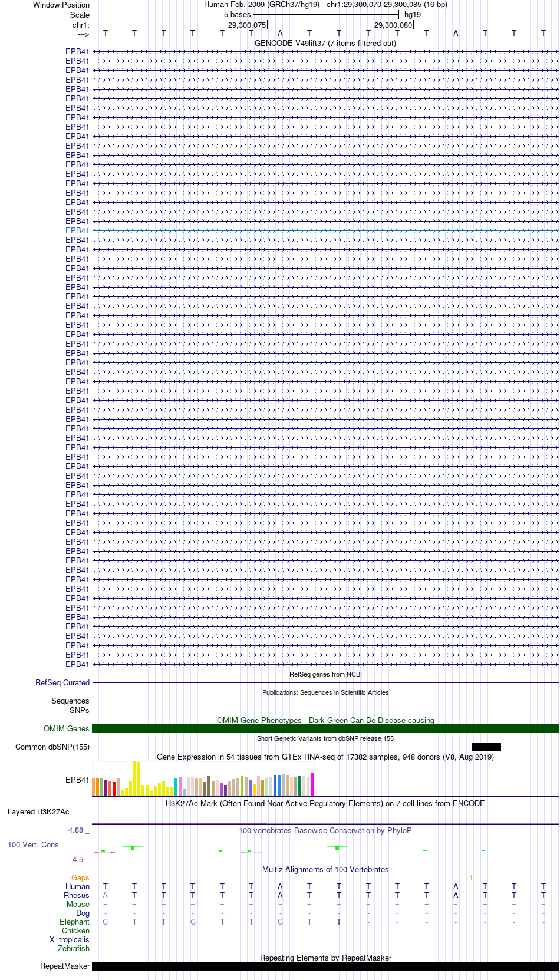Click the OMIM Genes side label

[67, 728]
